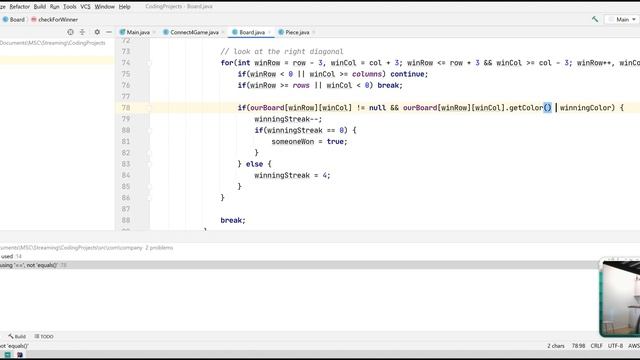Viewport: 640px width, 360px height.
Task: Switch to the Piece.java tab
Action: coord(297,32)
